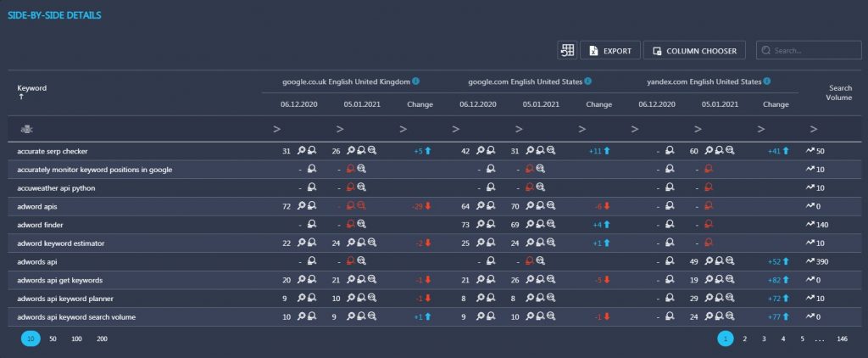
Task: Click last magnifier icon next to rank 69, adword finder
Action: click(x=551, y=225)
